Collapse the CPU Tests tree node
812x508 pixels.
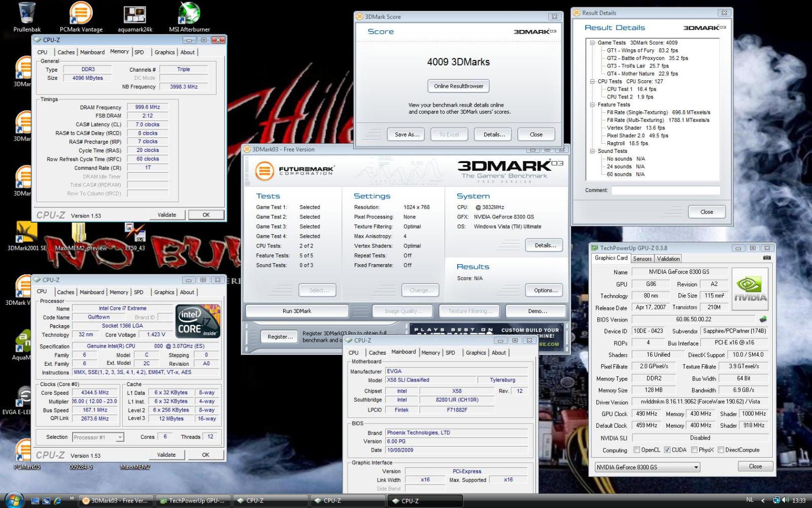pyautogui.click(x=592, y=81)
